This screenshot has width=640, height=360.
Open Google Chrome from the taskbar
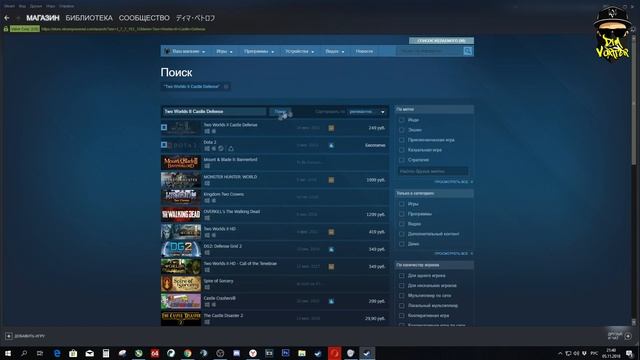(x=187, y=353)
